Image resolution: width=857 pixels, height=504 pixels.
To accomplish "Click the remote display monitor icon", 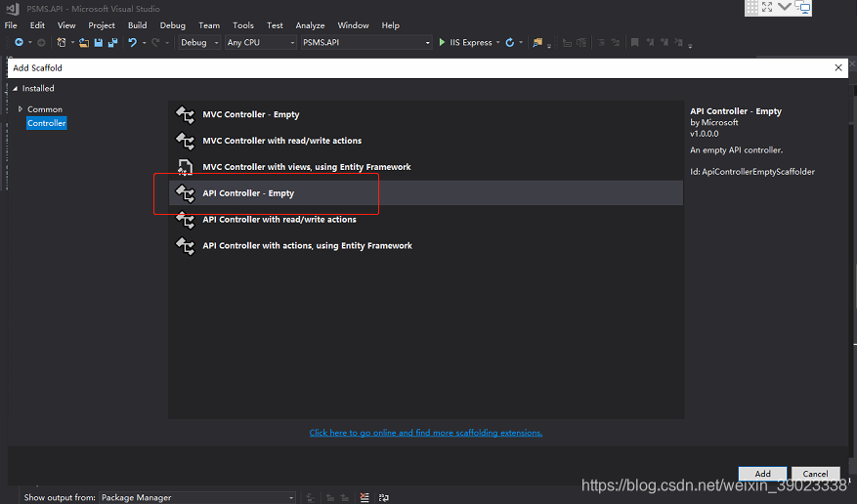I will (x=802, y=7).
